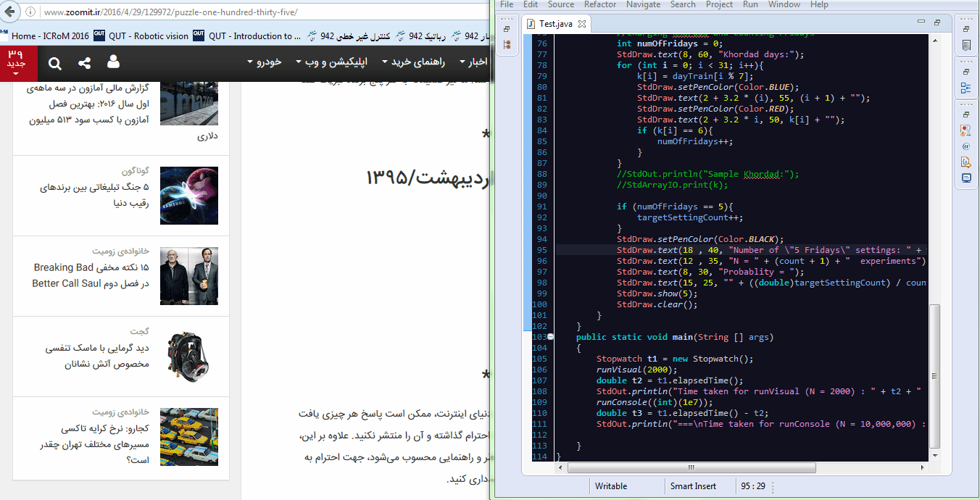This screenshot has height=500, width=980.
Task: Click the overlapping-windows restore icon on Eclipse's left sidebar
Action: (507, 29)
